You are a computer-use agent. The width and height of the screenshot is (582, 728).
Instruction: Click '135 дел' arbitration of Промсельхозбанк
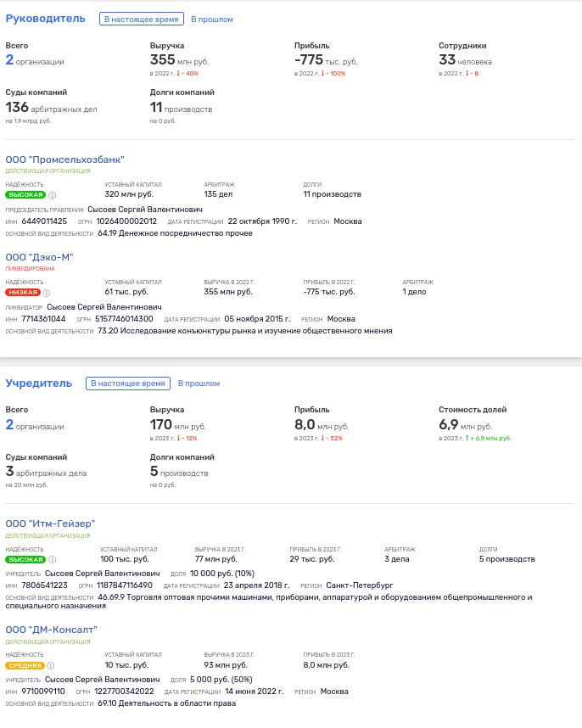click(218, 194)
